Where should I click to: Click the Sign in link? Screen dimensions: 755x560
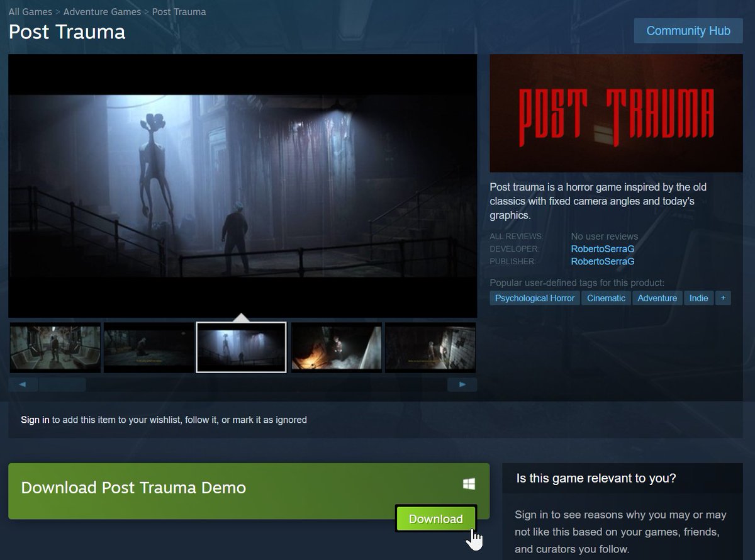point(35,420)
